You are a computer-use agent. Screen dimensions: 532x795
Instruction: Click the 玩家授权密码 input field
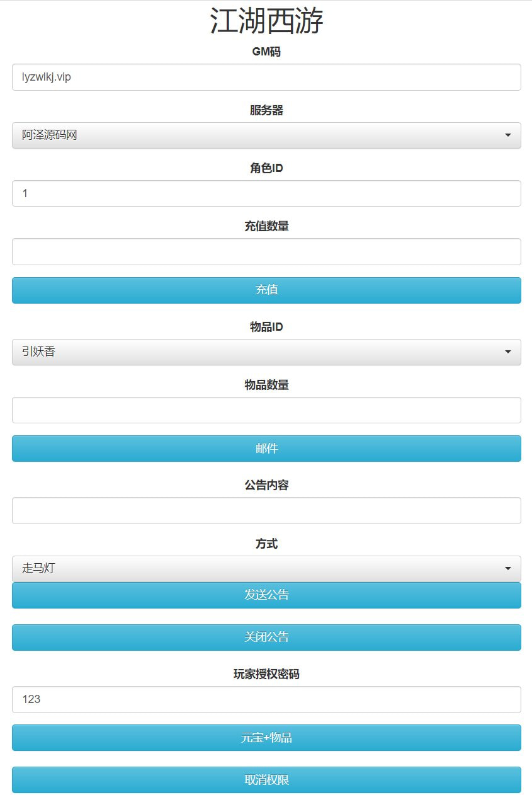pos(266,699)
